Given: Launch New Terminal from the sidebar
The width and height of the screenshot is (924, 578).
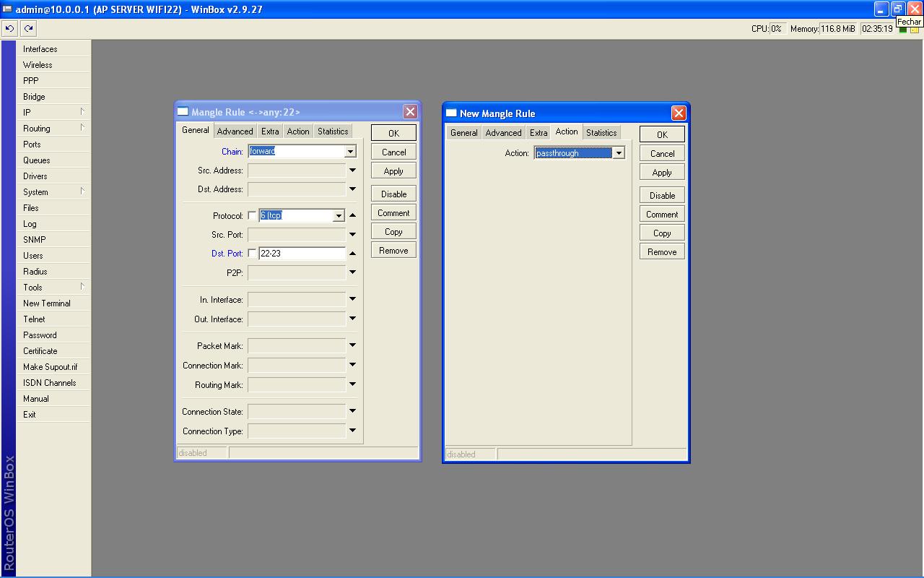Looking at the screenshot, I should [54, 303].
